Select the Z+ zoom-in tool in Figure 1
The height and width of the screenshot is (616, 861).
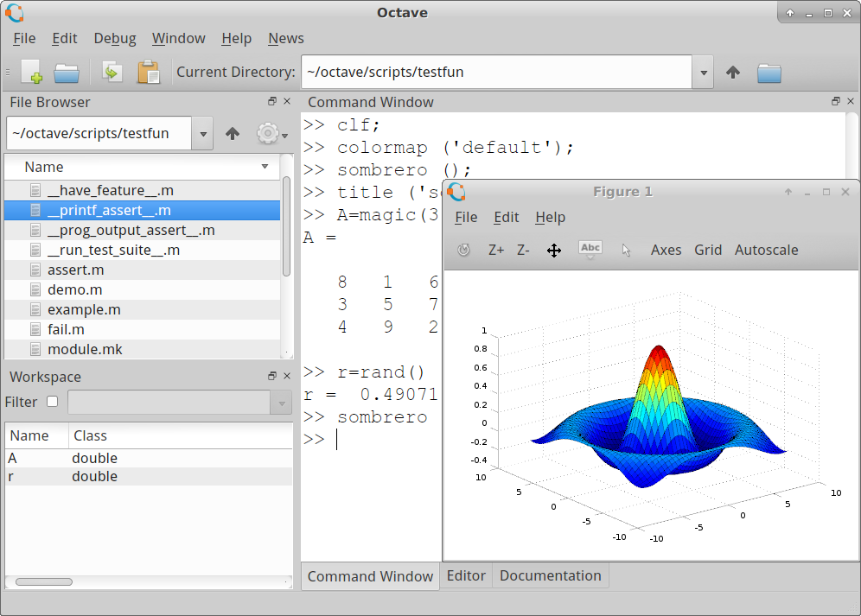coord(495,250)
